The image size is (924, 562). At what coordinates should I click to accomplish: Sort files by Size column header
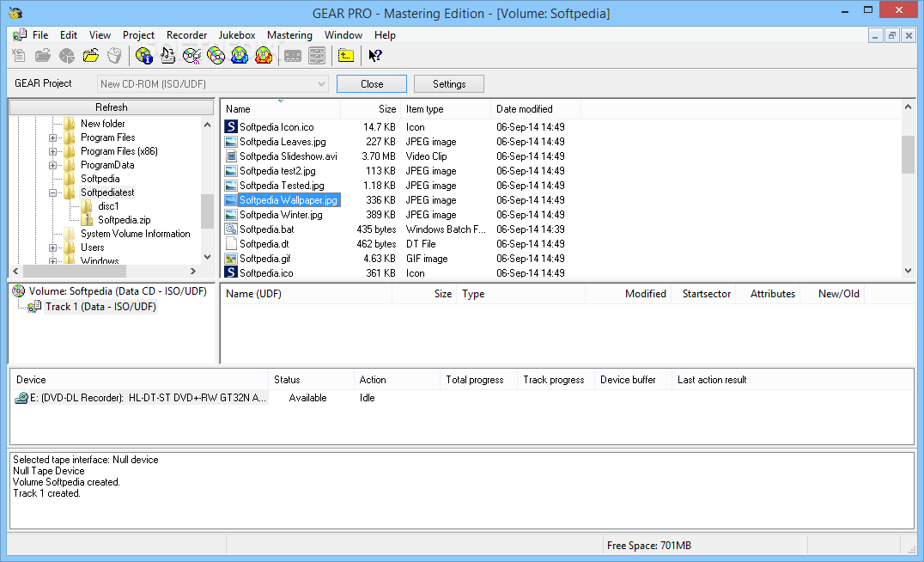click(371, 109)
